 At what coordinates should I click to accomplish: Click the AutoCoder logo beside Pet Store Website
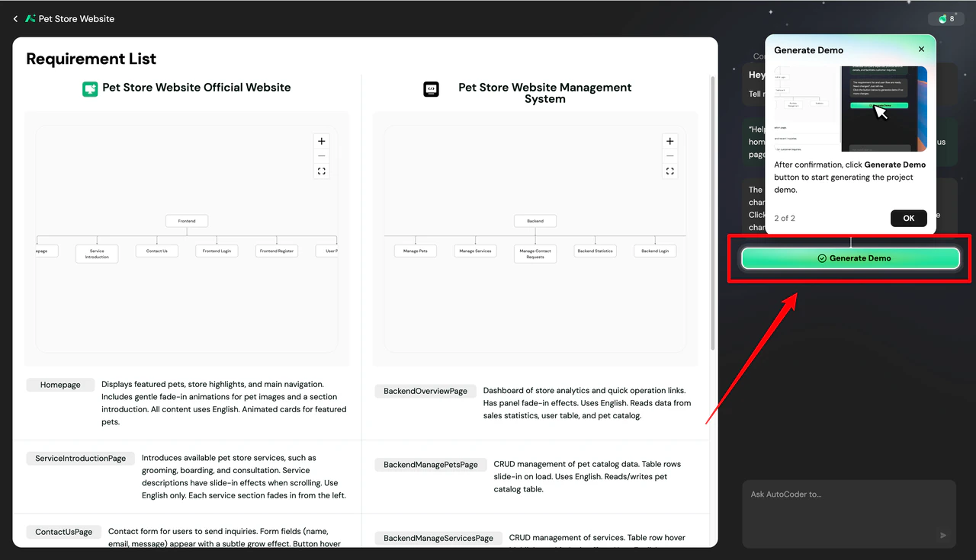coord(30,18)
